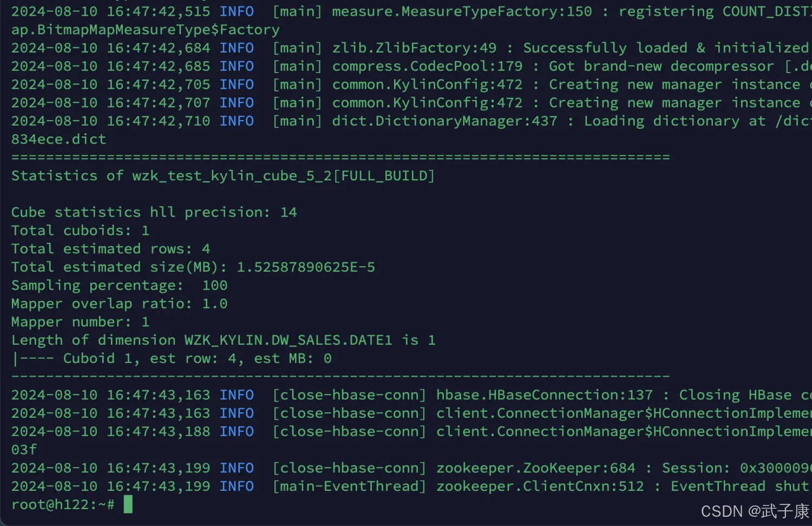The image size is (812, 526).
Task: Click the root@h122 shell prompt
Action: point(63,505)
